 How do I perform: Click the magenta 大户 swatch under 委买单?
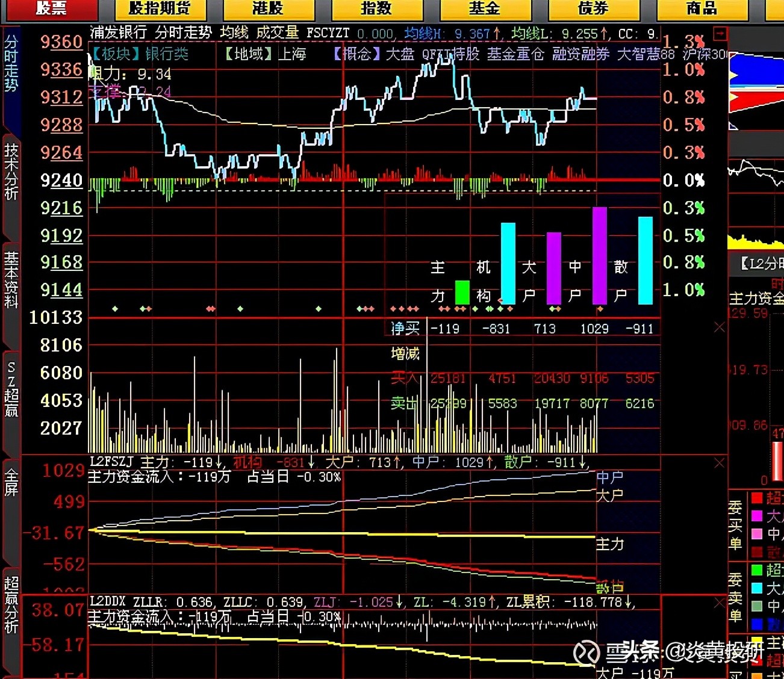tap(757, 516)
